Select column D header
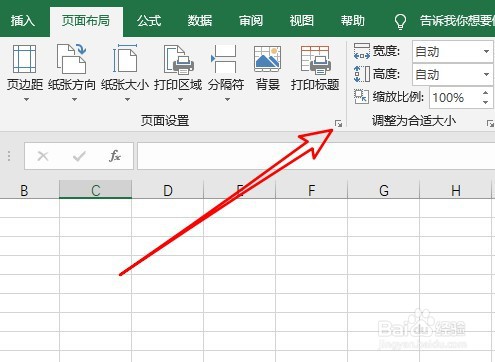 (x=168, y=191)
